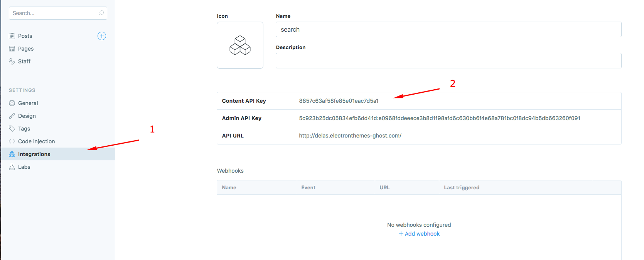Open the Pages section

tap(26, 49)
